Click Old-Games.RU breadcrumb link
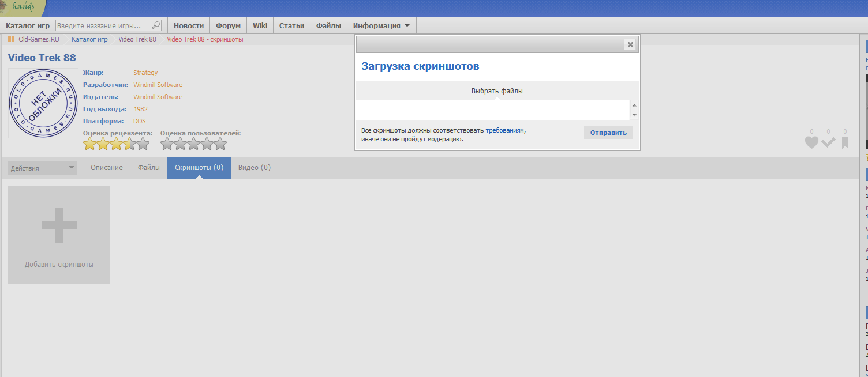The width and height of the screenshot is (868, 377). 39,39
